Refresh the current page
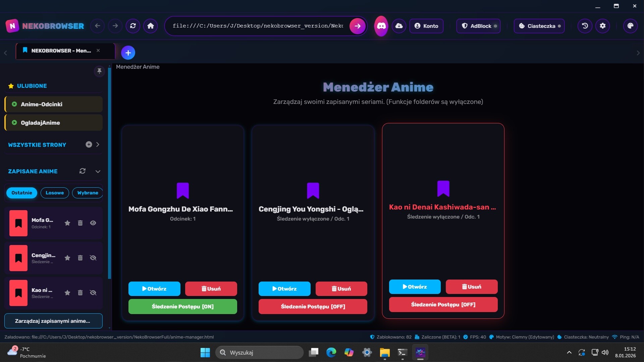 [133, 26]
